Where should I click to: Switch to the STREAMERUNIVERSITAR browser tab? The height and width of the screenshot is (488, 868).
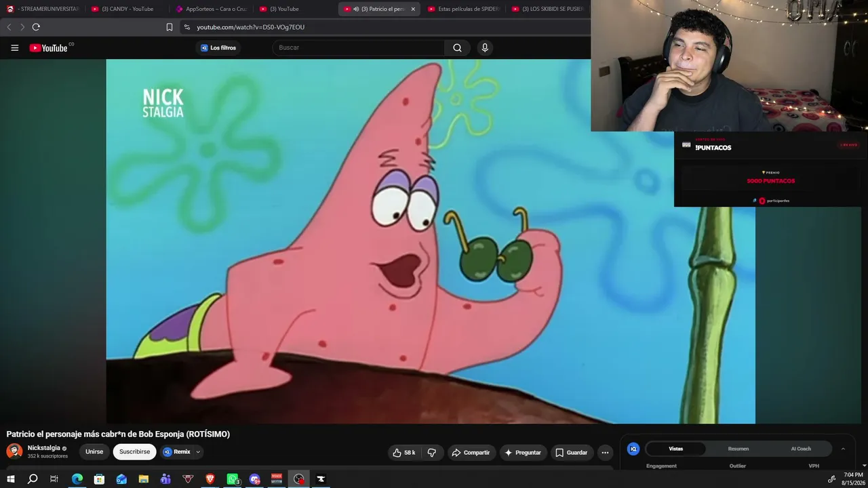[43, 9]
